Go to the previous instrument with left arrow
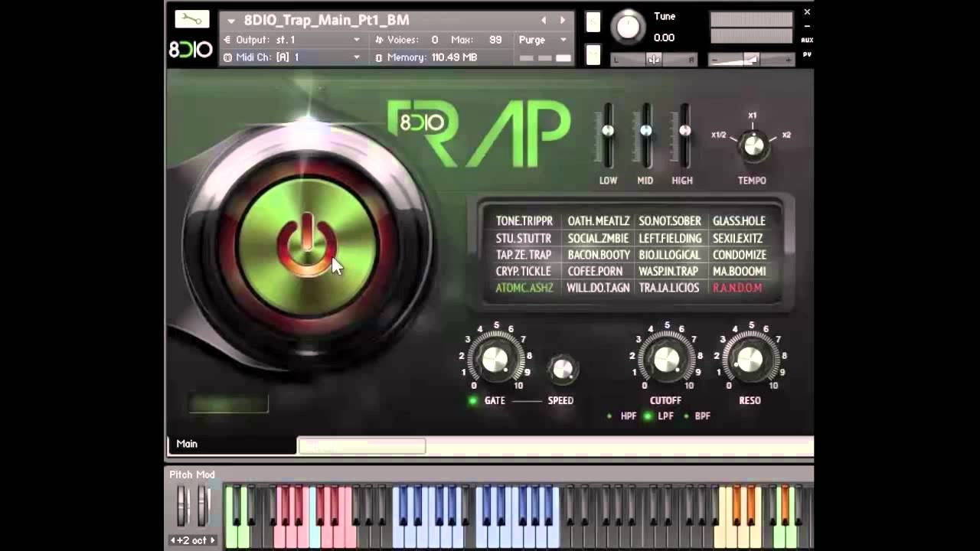 pyautogui.click(x=544, y=21)
